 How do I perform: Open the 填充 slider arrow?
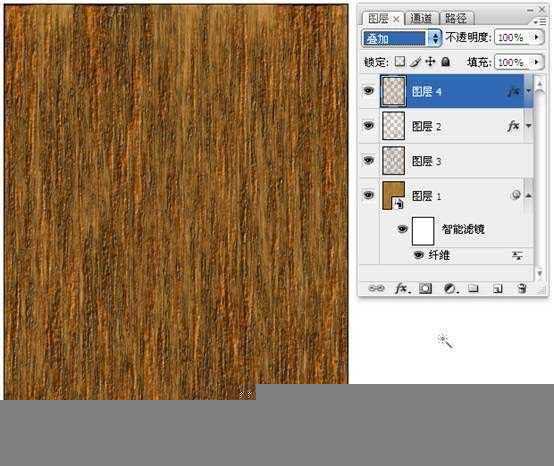[x=537, y=62]
